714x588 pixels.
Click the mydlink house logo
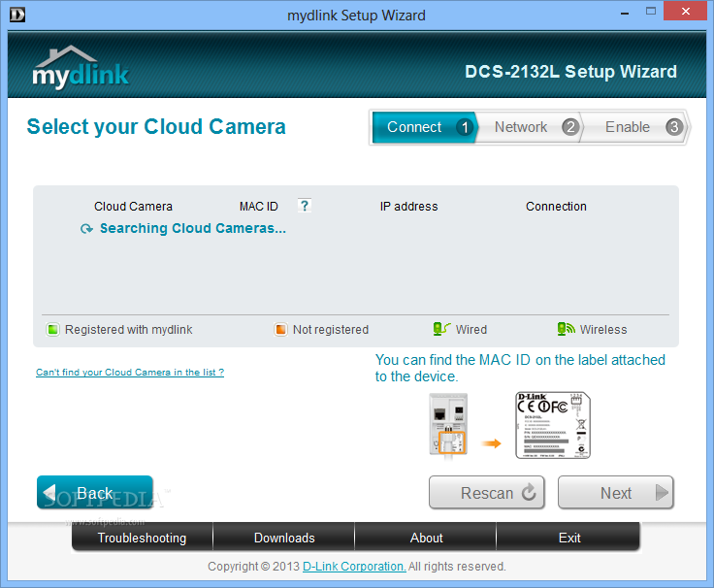[81, 67]
